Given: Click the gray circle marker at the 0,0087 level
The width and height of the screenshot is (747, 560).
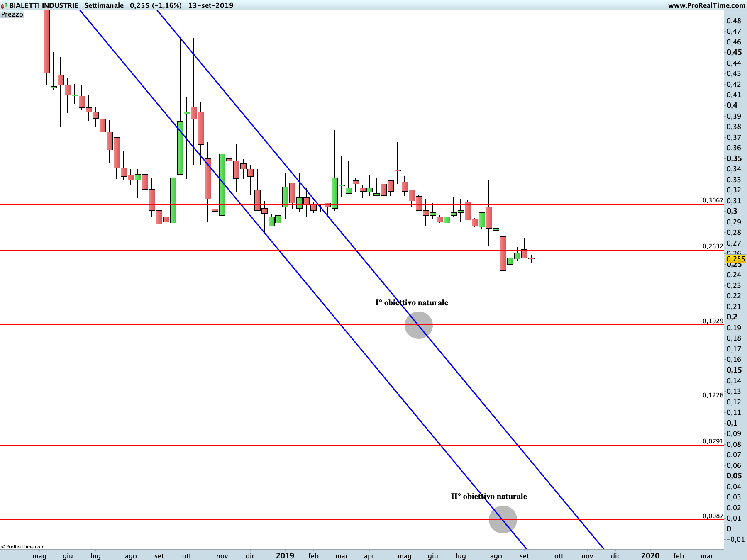Looking at the screenshot, I should point(503,519).
